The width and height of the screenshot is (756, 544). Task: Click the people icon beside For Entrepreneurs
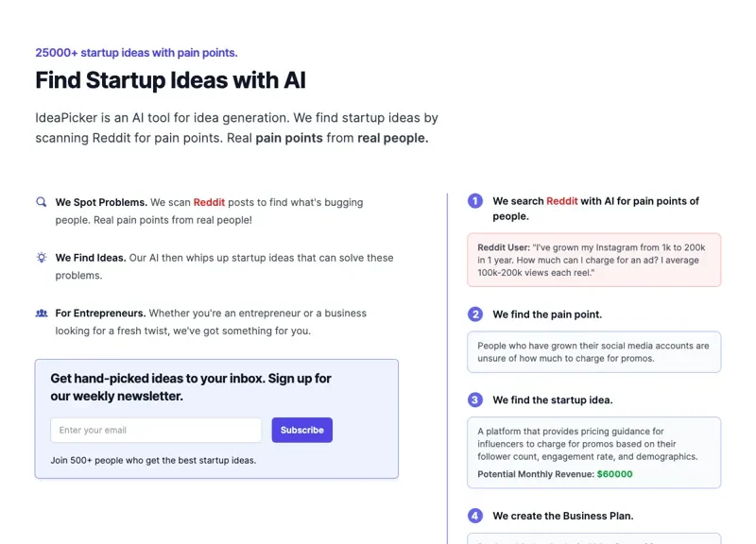42,313
